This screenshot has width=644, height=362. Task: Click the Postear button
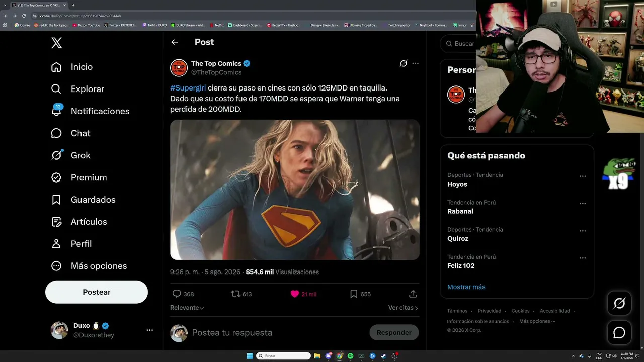point(97,292)
